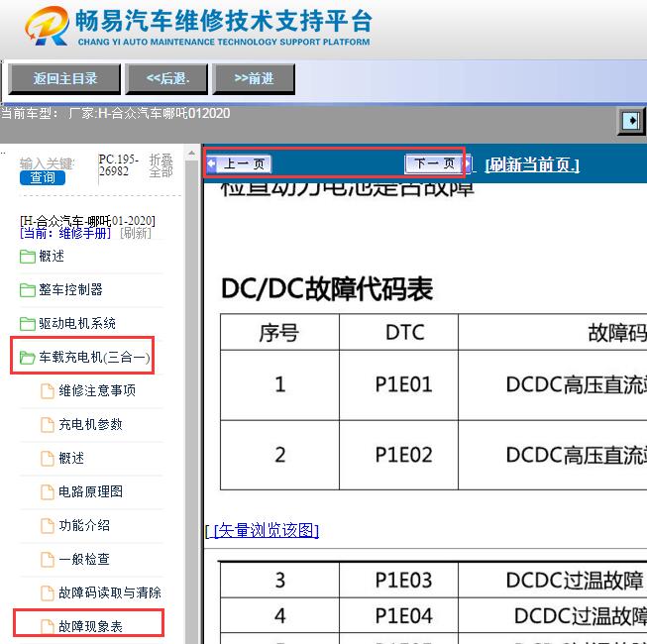Click the 返回主目录 button

click(x=64, y=78)
